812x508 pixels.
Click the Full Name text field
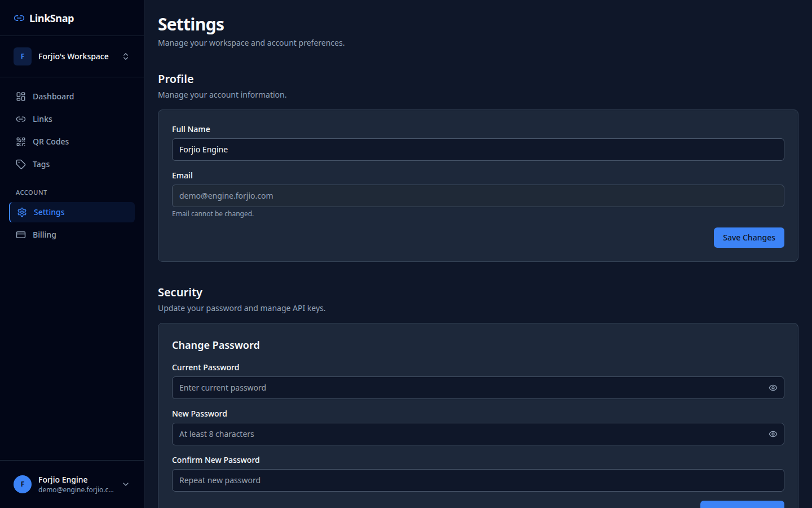(478, 150)
